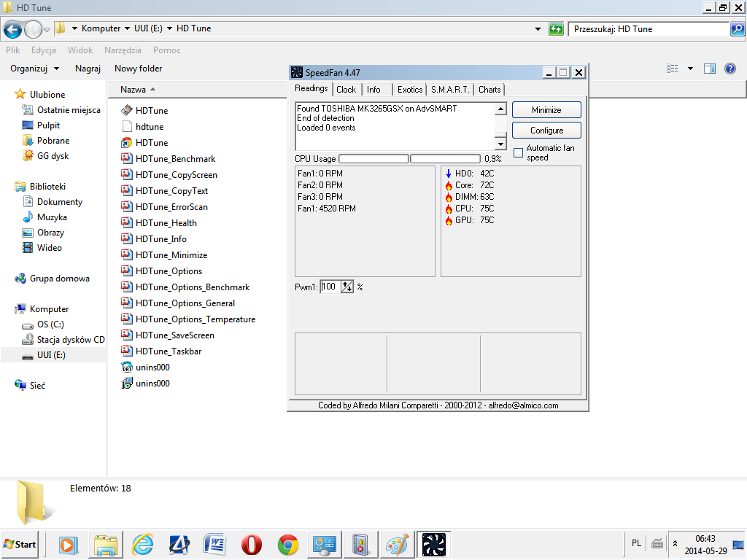Toggle the preview pane icon
The image size is (747, 560).
point(709,69)
